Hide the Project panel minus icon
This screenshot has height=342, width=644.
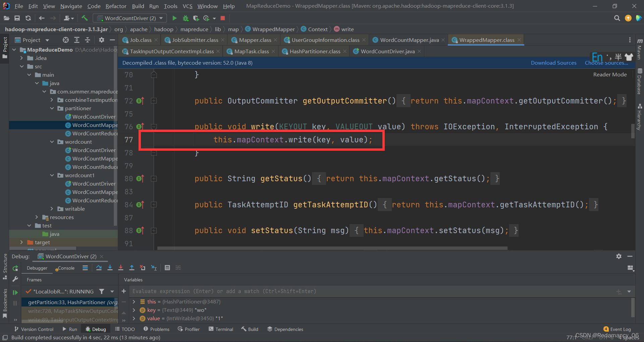[112, 40]
